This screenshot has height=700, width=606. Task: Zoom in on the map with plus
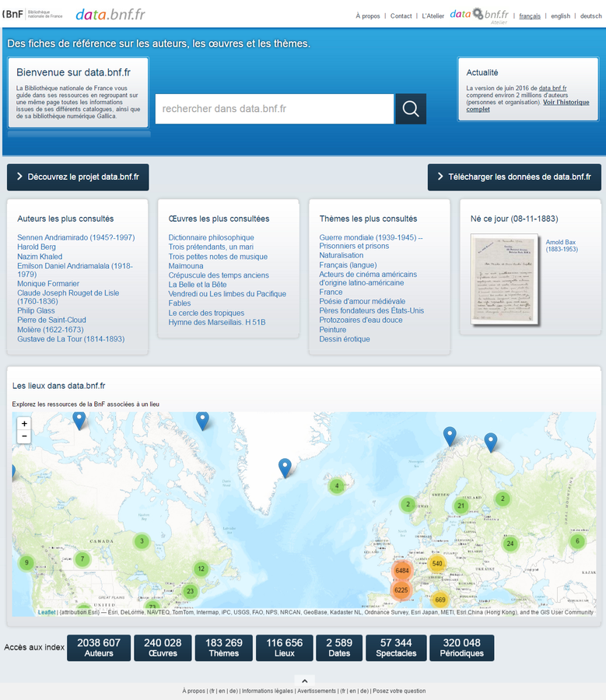tap(24, 423)
